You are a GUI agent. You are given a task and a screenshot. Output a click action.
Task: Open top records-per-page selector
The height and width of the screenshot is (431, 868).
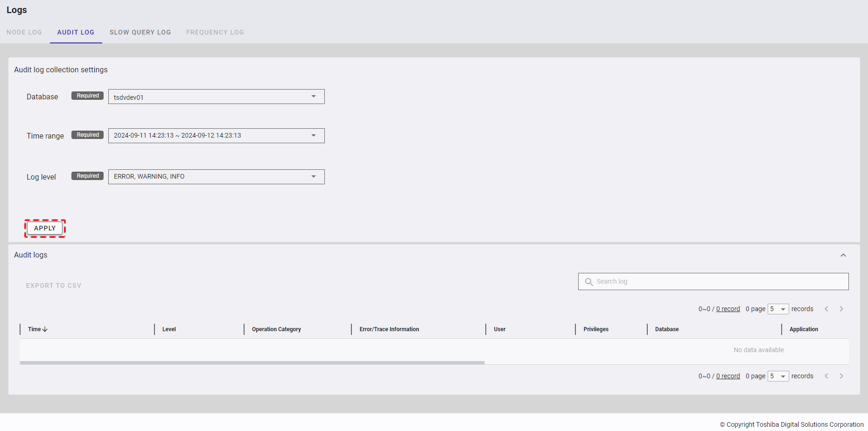778,309
